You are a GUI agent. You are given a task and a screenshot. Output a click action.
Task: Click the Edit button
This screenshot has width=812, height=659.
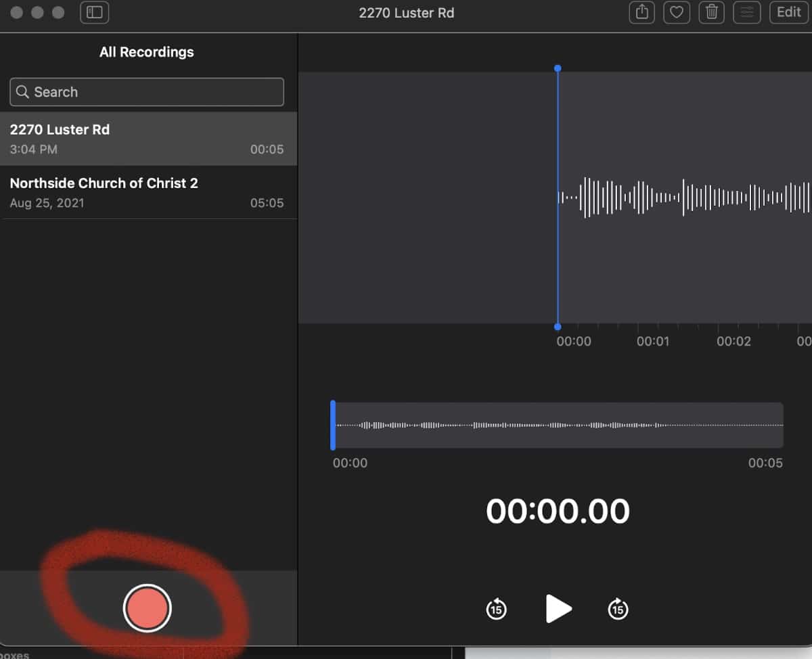789,12
